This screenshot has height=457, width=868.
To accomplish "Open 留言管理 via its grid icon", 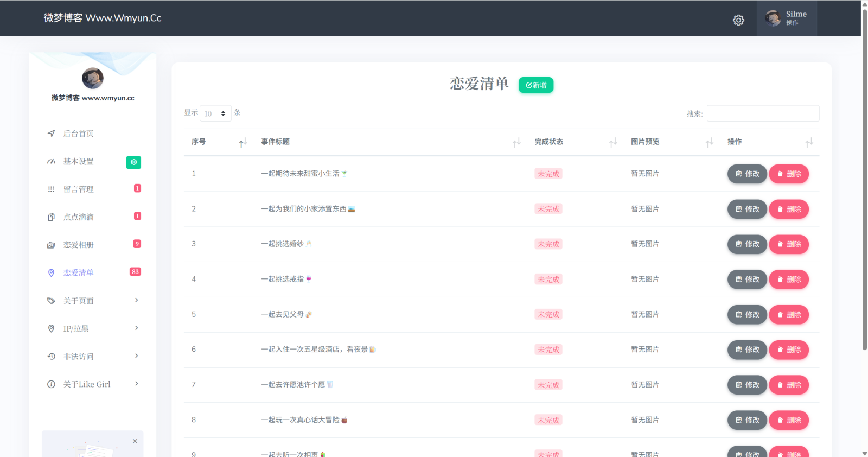I will (x=51, y=189).
